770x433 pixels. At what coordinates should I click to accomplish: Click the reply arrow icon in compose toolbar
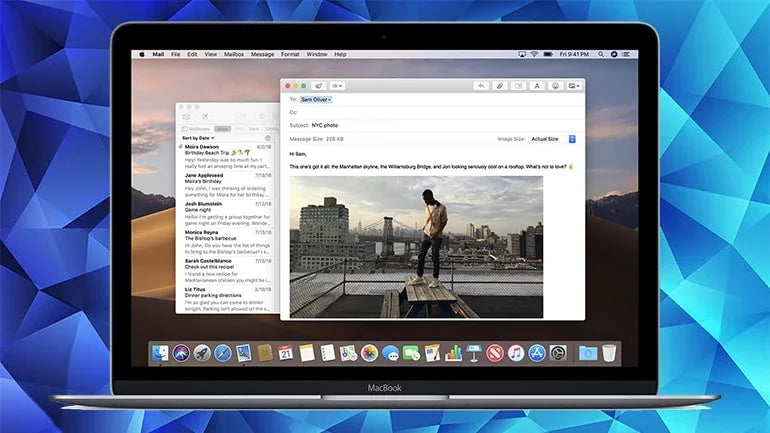(481, 86)
